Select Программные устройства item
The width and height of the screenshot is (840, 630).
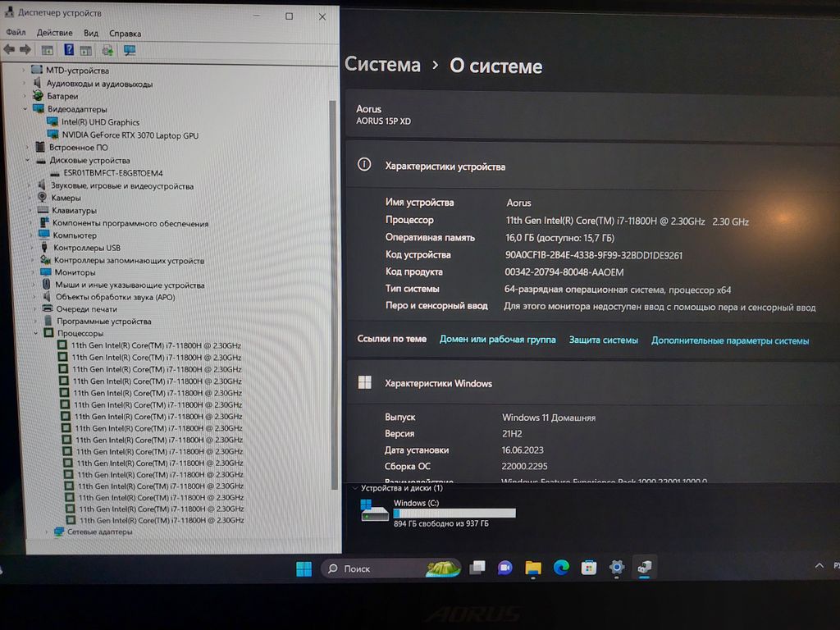click(104, 322)
